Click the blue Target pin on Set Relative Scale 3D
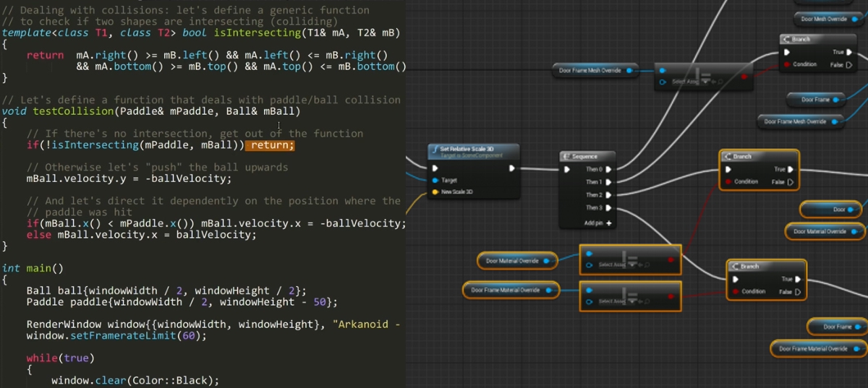The image size is (868, 388). tap(435, 180)
